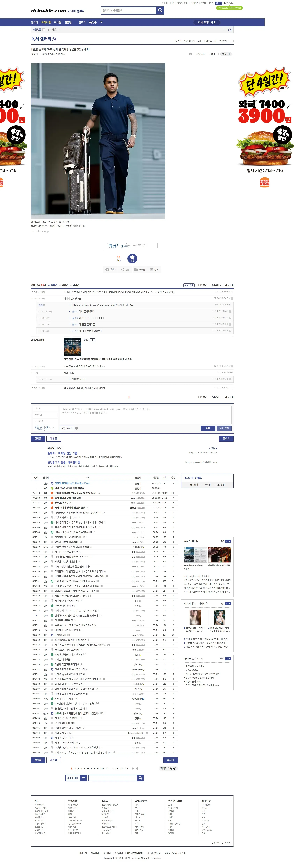The width and height of the screenshot is (297, 868).
Task: Go to next 댓글돌이 ad item
Action: (94, 340)
